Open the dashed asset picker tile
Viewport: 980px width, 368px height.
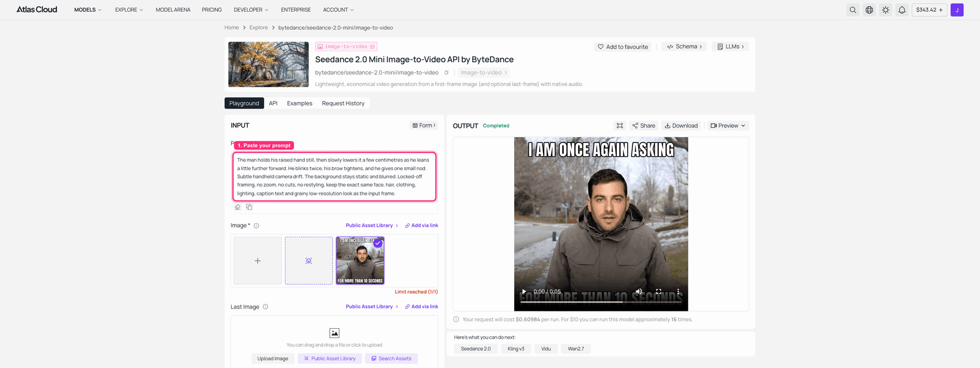click(x=309, y=261)
